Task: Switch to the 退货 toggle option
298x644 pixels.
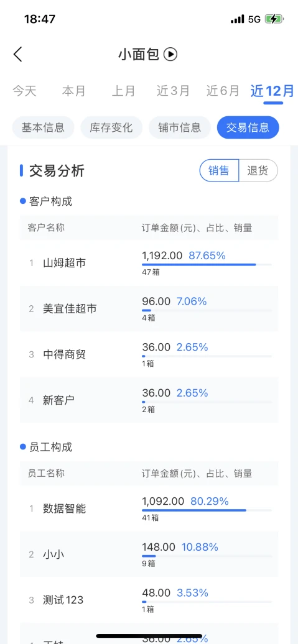Action: [x=258, y=170]
